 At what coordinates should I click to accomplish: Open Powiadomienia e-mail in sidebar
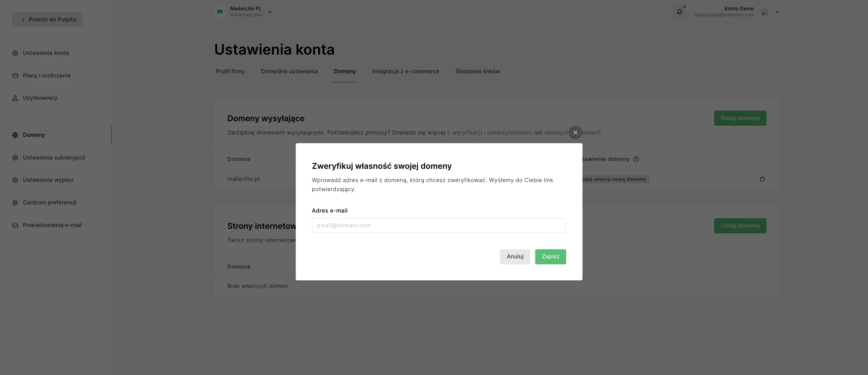pos(52,225)
